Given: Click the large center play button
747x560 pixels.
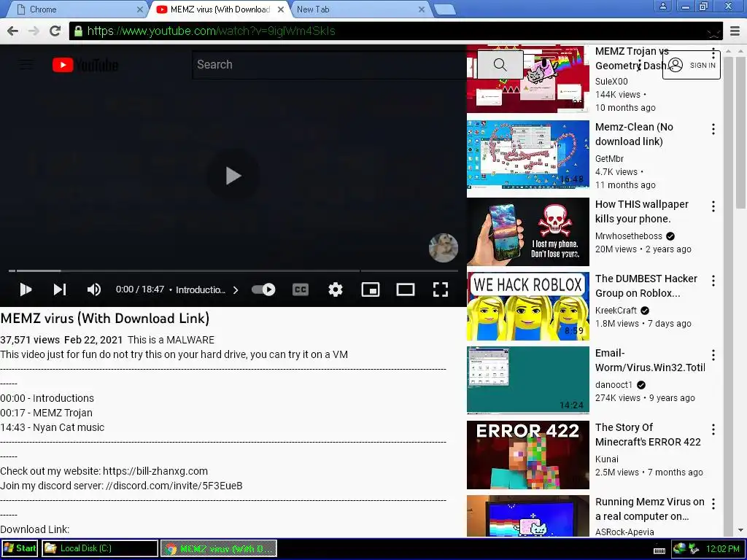Looking at the screenshot, I should pyautogui.click(x=233, y=176).
